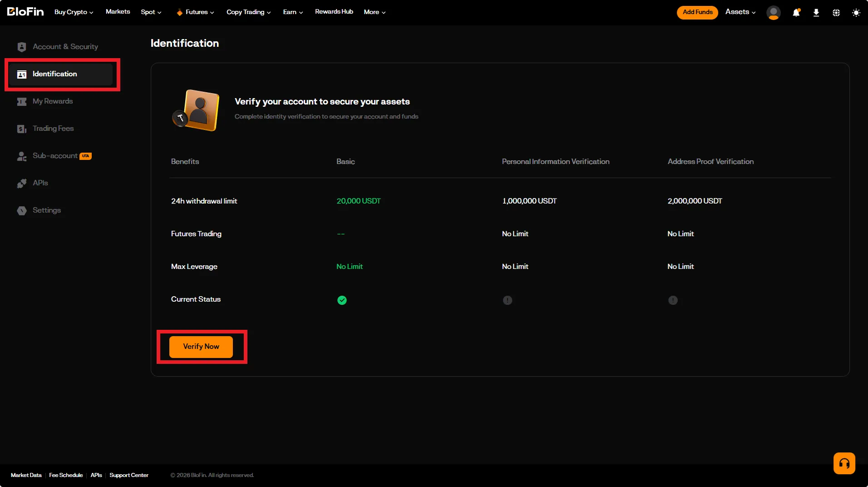The width and height of the screenshot is (868, 487).
Task: Click the Futures flame icon
Action: [180, 12]
